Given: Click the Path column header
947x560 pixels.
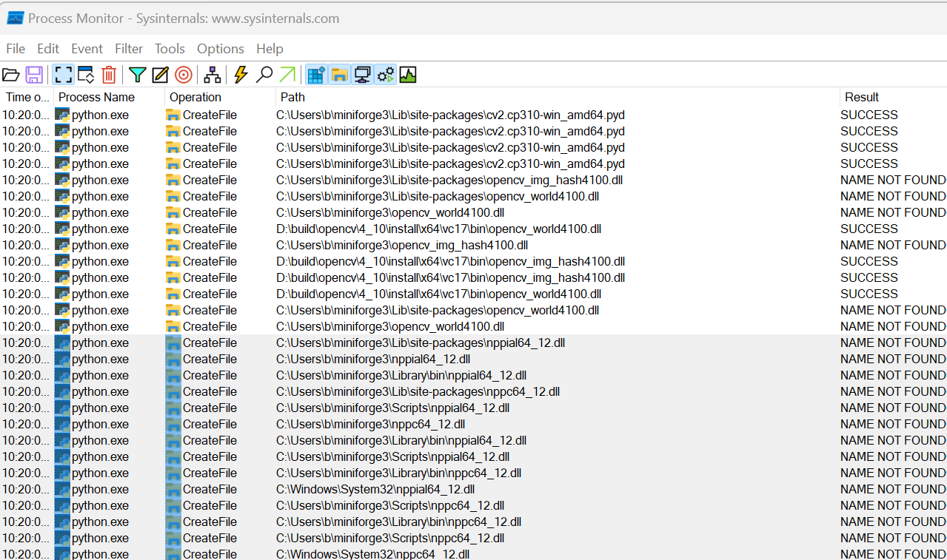Looking at the screenshot, I should pyautogui.click(x=558, y=97).
